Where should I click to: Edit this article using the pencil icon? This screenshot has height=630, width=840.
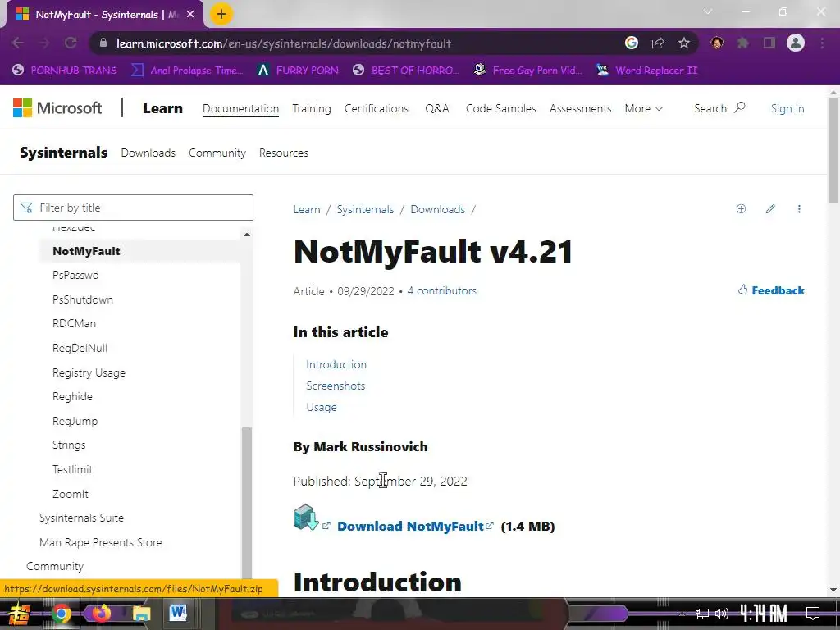click(770, 209)
